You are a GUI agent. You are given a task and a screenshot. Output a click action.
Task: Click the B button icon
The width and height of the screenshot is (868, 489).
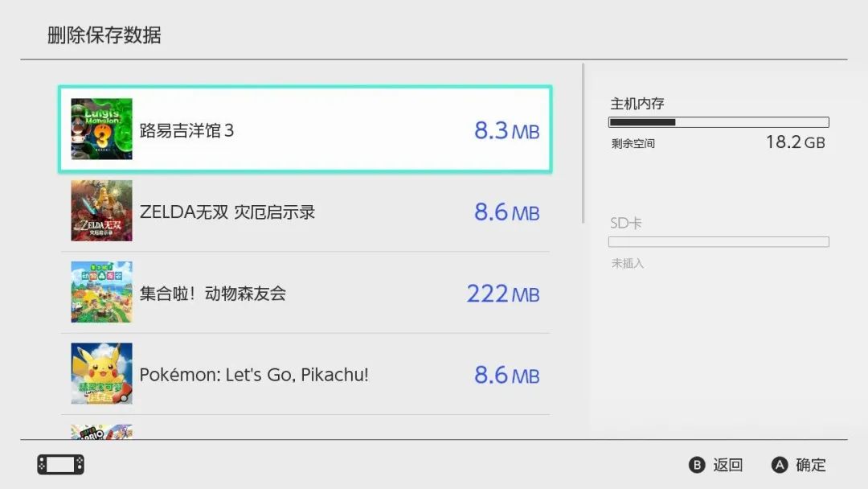coord(697,465)
